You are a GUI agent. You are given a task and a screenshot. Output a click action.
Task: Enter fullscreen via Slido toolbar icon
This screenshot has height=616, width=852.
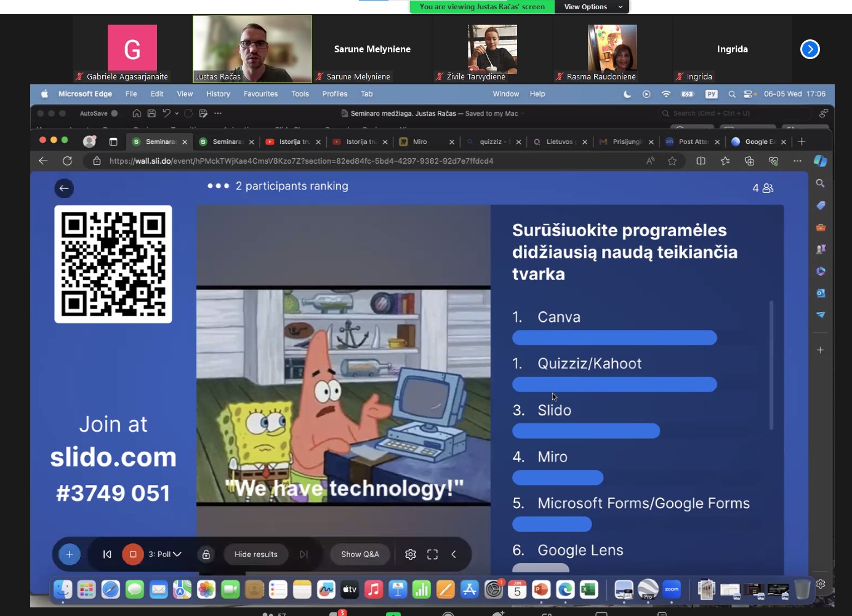(432, 554)
